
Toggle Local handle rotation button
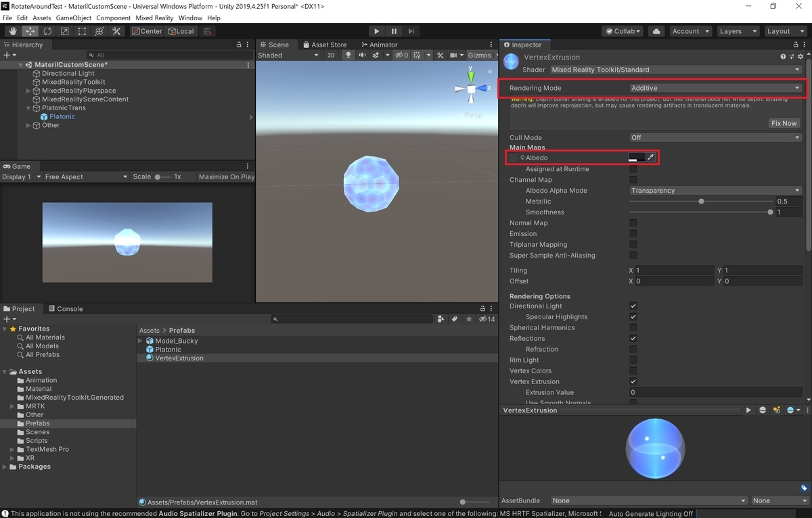(181, 31)
